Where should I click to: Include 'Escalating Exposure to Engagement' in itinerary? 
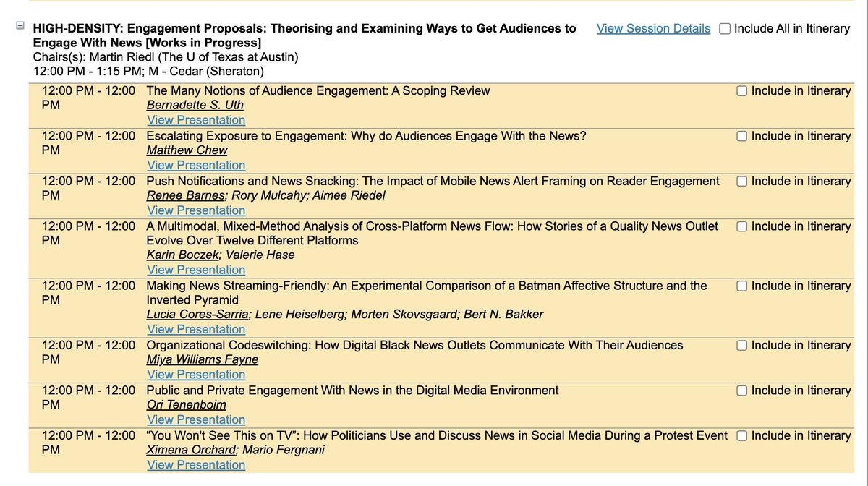point(742,136)
